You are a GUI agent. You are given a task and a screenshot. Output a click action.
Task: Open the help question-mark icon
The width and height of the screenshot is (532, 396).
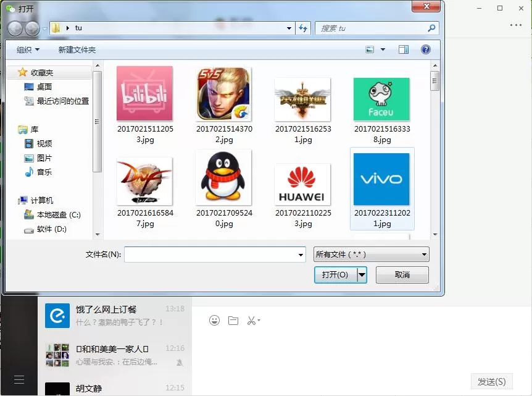click(425, 49)
